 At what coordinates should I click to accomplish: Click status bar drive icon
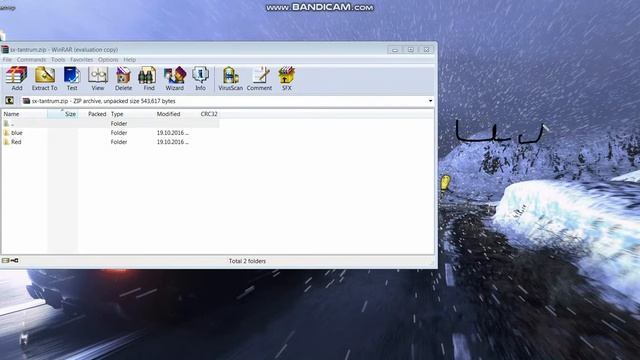click(5, 260)
